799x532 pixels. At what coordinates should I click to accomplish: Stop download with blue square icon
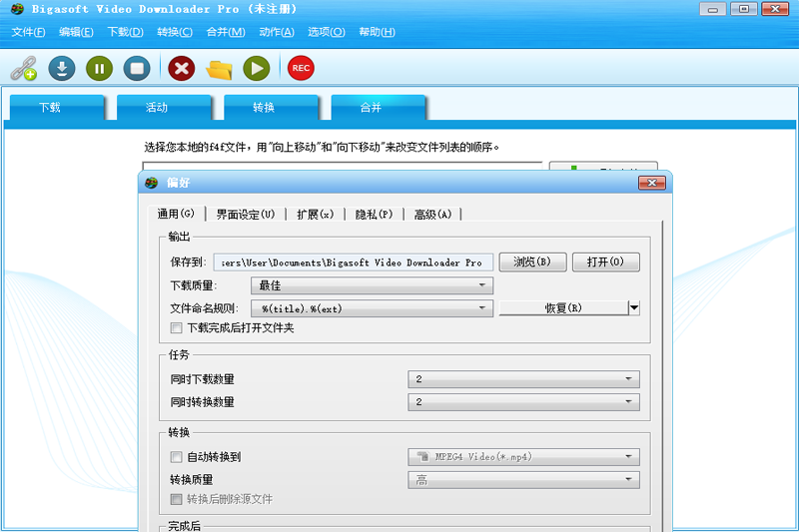click(137, 68)
